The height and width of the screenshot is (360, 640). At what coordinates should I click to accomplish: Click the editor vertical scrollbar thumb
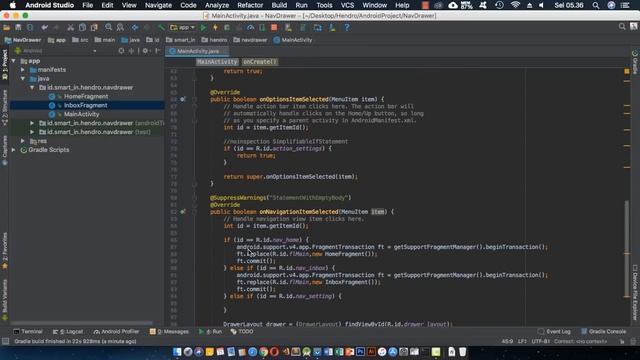[627, 249]
